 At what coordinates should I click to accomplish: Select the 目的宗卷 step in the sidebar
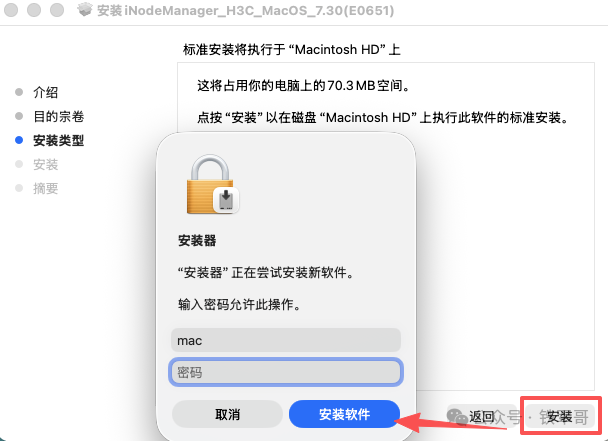point(59,116)
